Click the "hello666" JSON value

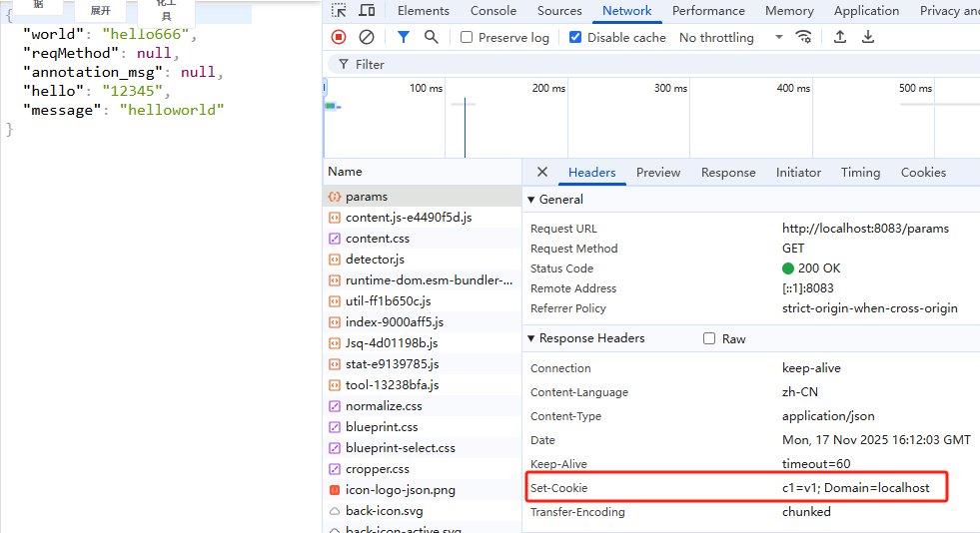click(146, 34)
